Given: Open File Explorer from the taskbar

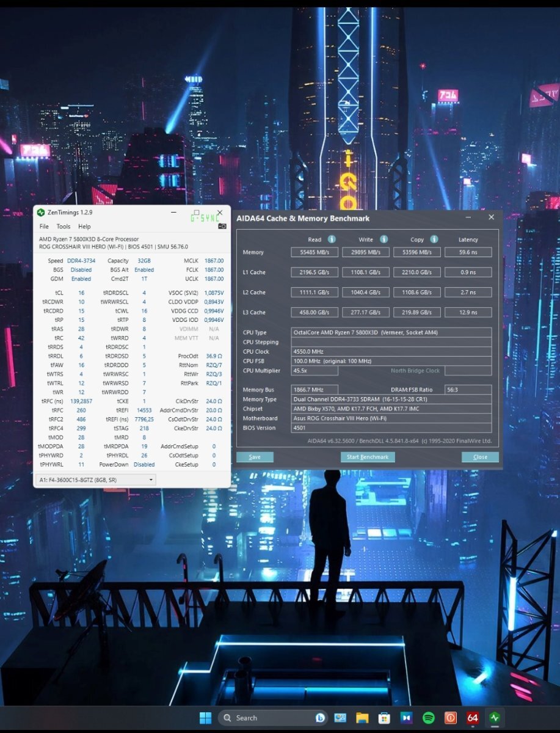Looking at the screenshot, I should (x=362, y=718).
